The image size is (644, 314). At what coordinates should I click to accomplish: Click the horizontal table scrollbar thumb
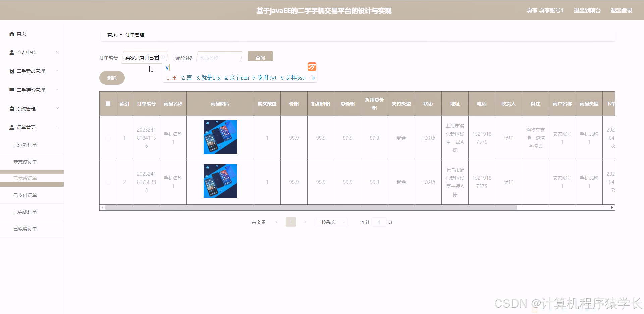tap(311, 208)
